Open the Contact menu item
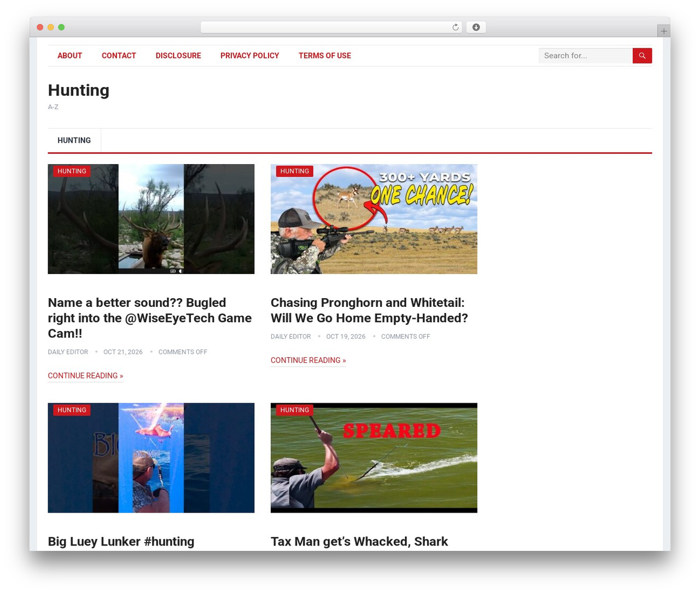Screen dimensions: 700x593 [119, 56]
